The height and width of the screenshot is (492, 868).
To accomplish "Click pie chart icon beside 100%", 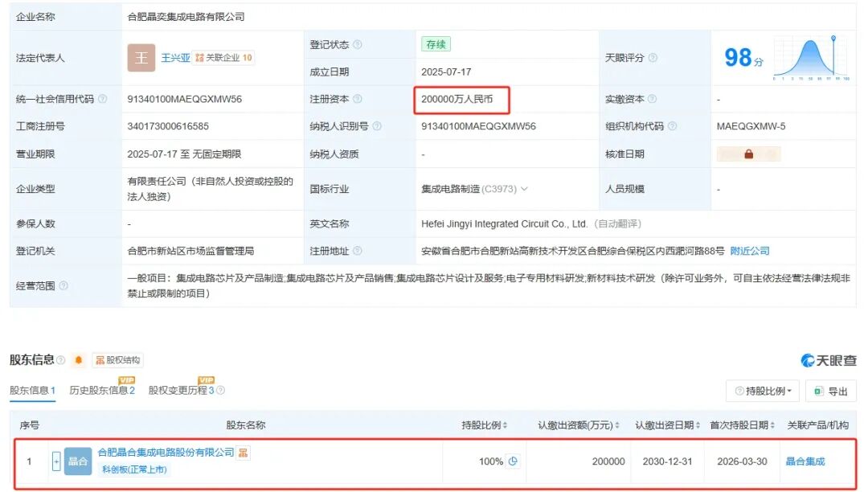I will pos(513,461).
